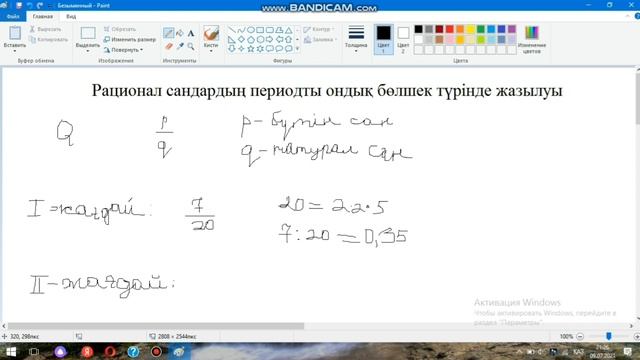Choose the down arrow shape

pyautogui.click(x=231, y=49)
